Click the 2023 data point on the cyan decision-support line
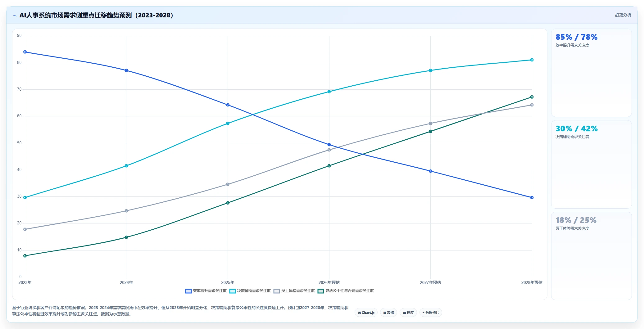Image resolution: width=644 pixels, height=329 pixels. click(x=25, y=197)
